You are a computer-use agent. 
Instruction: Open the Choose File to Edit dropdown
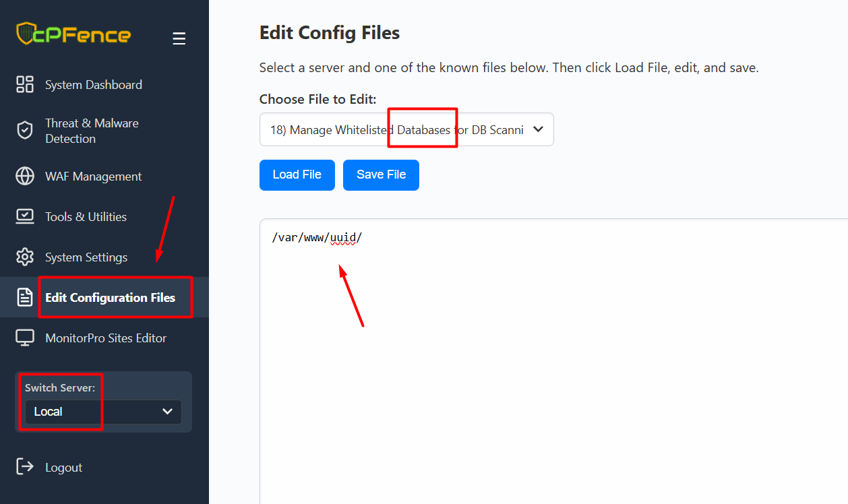coord(406,130)
